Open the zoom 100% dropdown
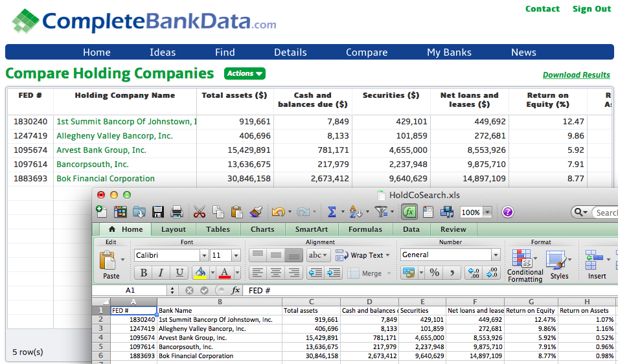This screenshot has width=618, height=364. point(488,212)
